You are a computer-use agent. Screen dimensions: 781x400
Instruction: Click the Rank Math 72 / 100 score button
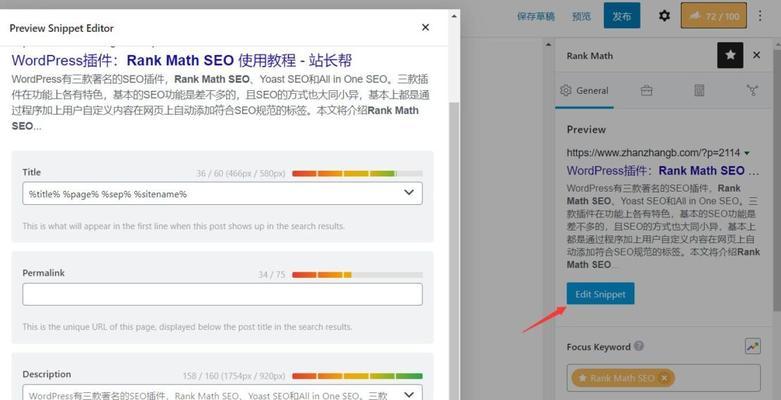[x=714, y=16]
